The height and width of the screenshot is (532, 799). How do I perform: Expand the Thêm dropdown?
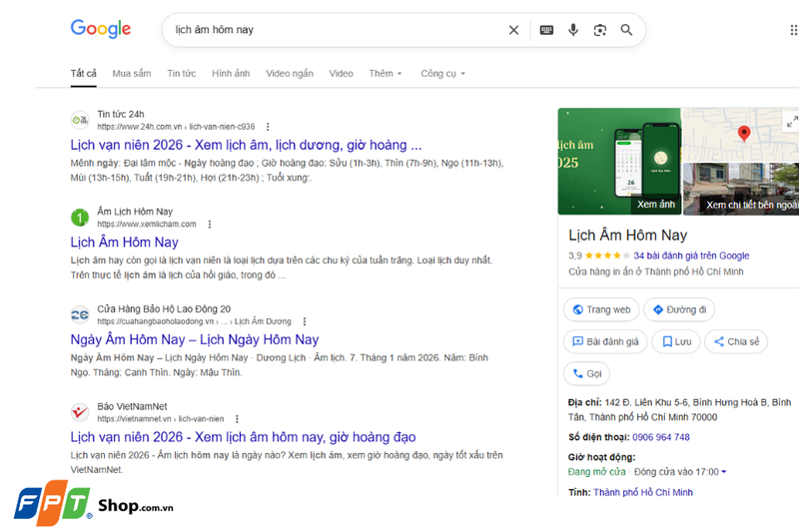point(386,73)
